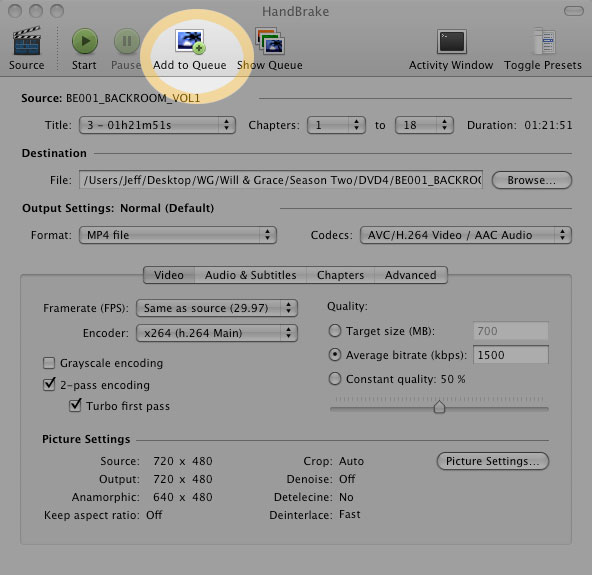Click the constant quality slider handle

(439, 407)
